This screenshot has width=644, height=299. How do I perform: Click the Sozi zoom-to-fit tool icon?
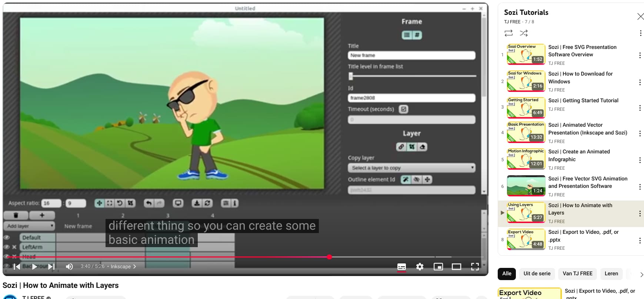[110, 203]
